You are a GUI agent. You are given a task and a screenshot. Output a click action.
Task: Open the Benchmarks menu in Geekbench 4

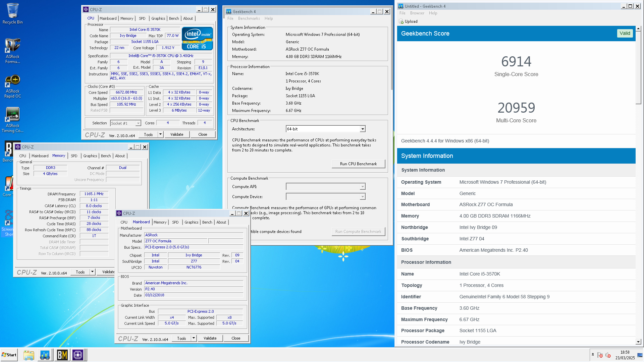(249, 18)
